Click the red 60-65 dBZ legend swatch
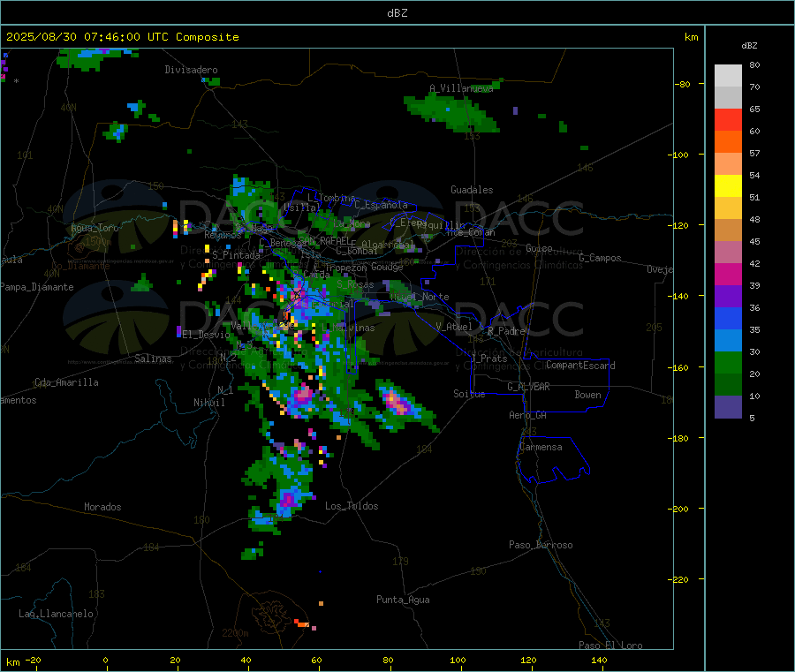Viewport: 795px width, 672px height. tap(728, 119)
